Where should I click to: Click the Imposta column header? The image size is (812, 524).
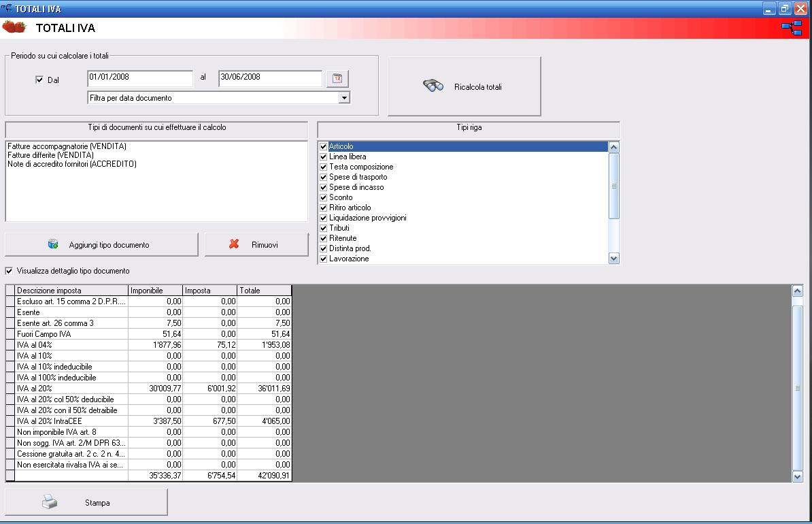point(209,291)
